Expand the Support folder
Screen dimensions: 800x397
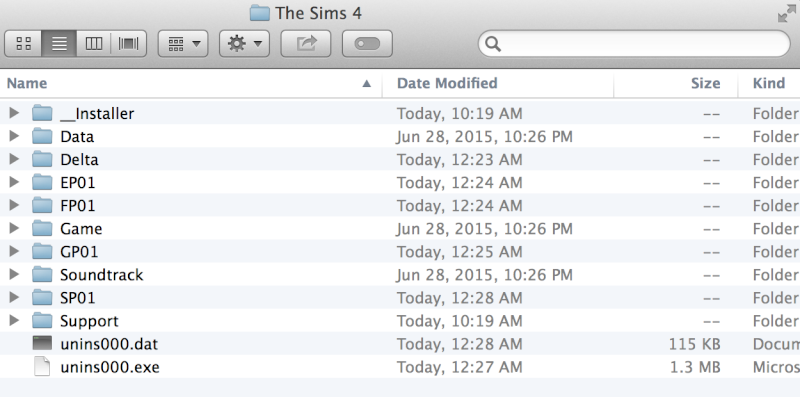click(x=14, y=320)
